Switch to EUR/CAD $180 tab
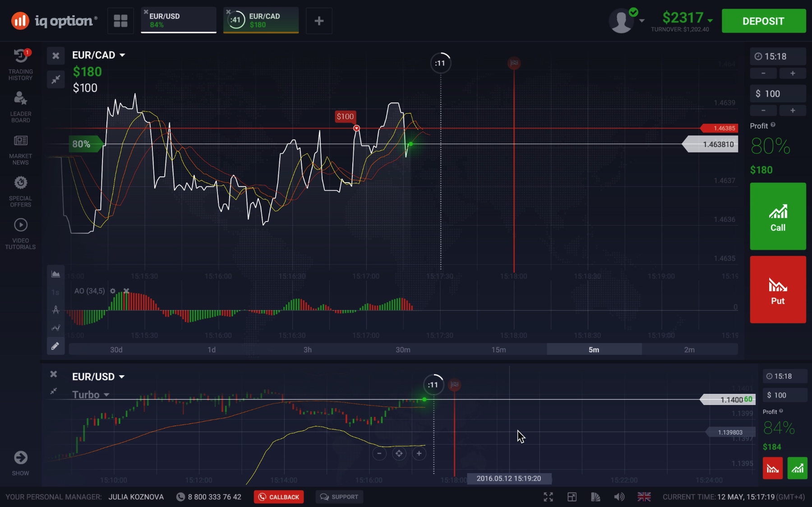This screenshot has width=812, height=507. [261, 20]
